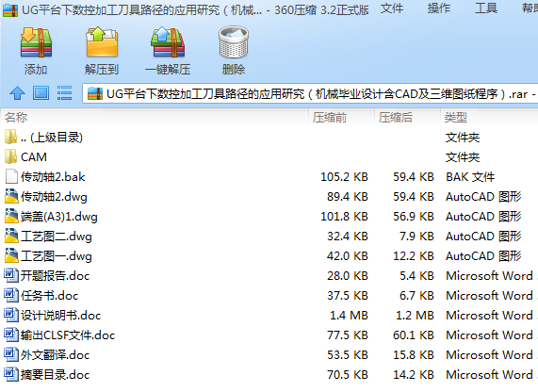This screenshot has width=538, height=392.
Task: Select the file name 端盖(A3)1.dwg
Action: click(x=59, y=217)
